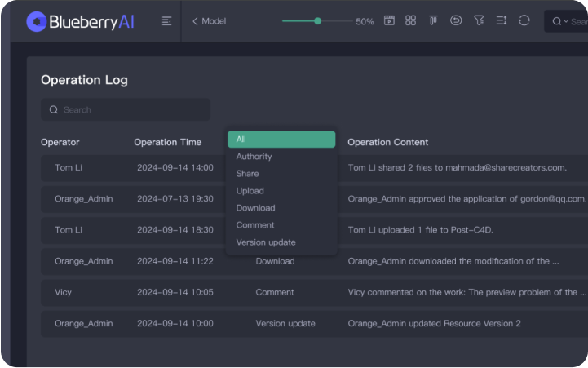Open the comment bubble icon
The width and height of the screenshot is (588, 368).
pos(456,20)
